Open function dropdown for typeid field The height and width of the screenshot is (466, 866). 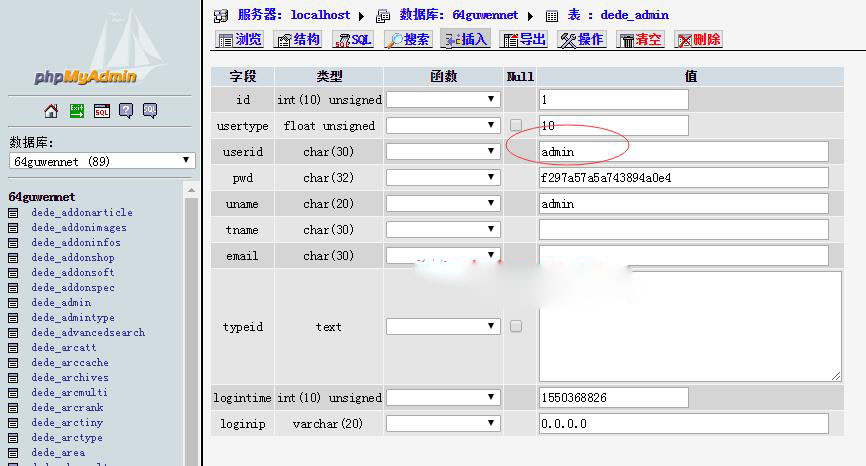(443, 326)
